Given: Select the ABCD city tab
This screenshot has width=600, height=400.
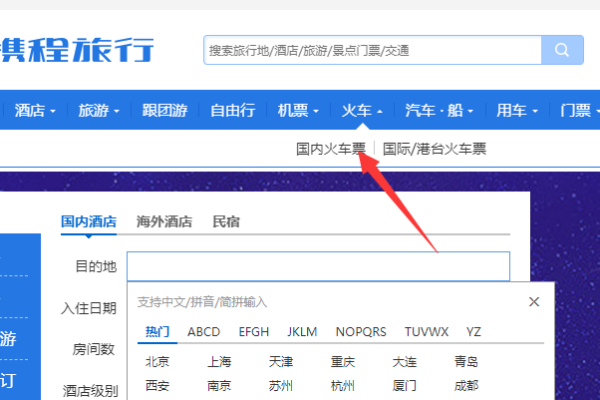Looking at the screenshot, I should [x=204, y=332].
